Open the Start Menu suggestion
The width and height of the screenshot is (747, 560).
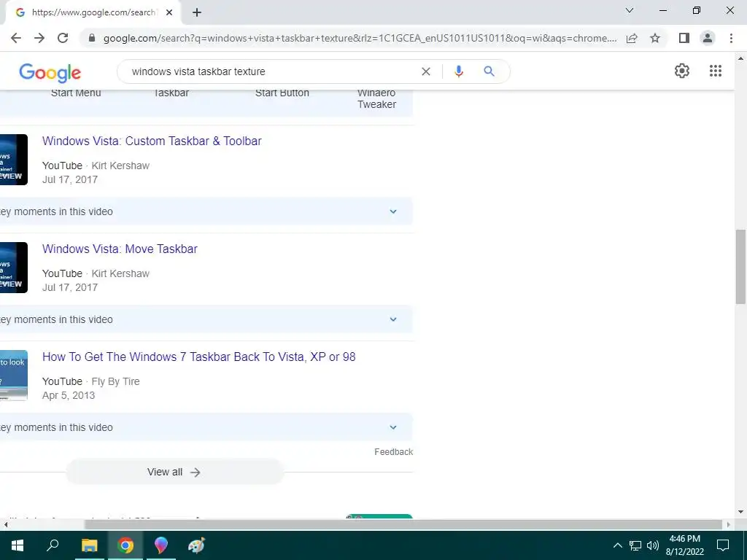click(76, 93)
